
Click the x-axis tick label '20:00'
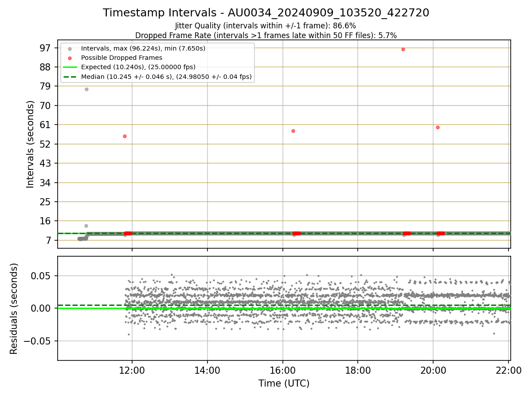click(x=433, y=370)
